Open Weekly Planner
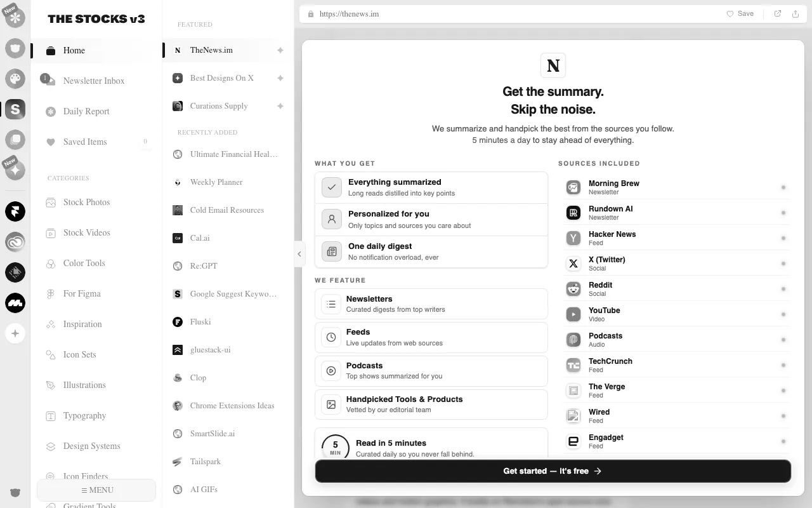Viewport: 812px width, 508px height. [x=228, y=182]
